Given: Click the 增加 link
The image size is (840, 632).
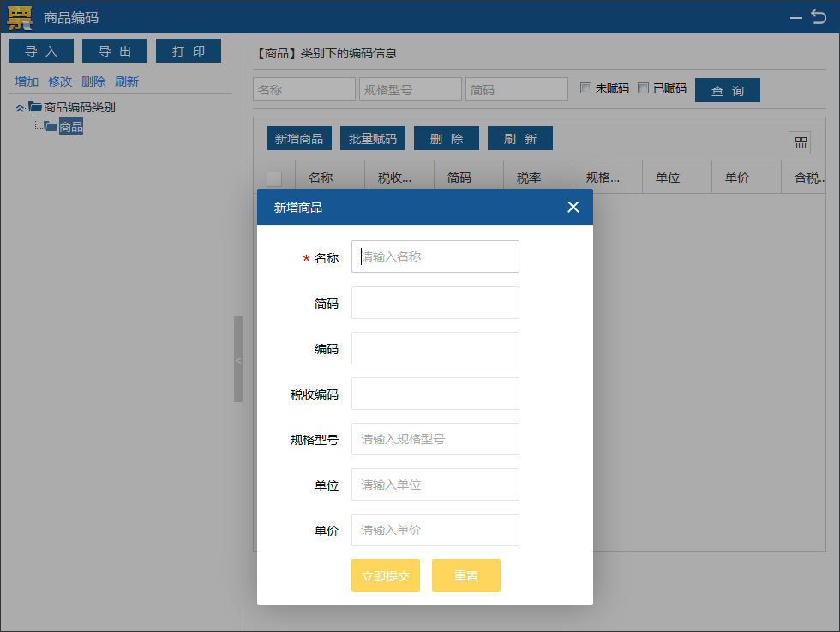Looking at the screenshot, I should [27, 81].
